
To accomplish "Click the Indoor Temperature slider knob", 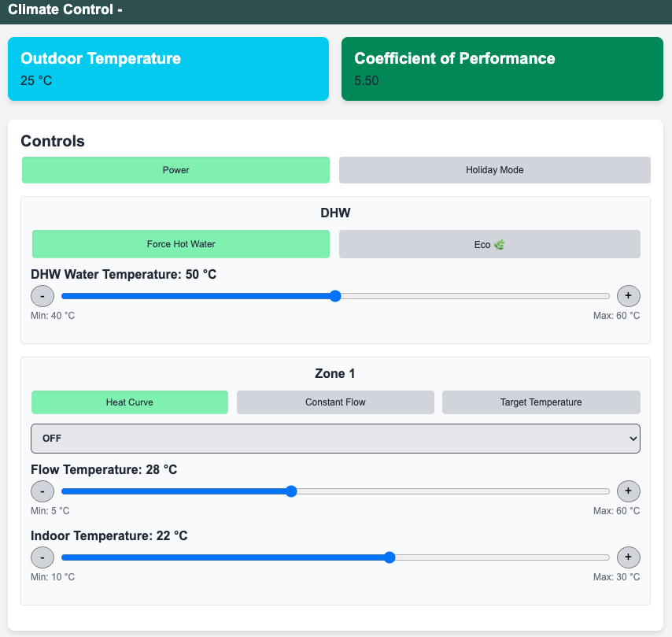I will coord(390,557).
